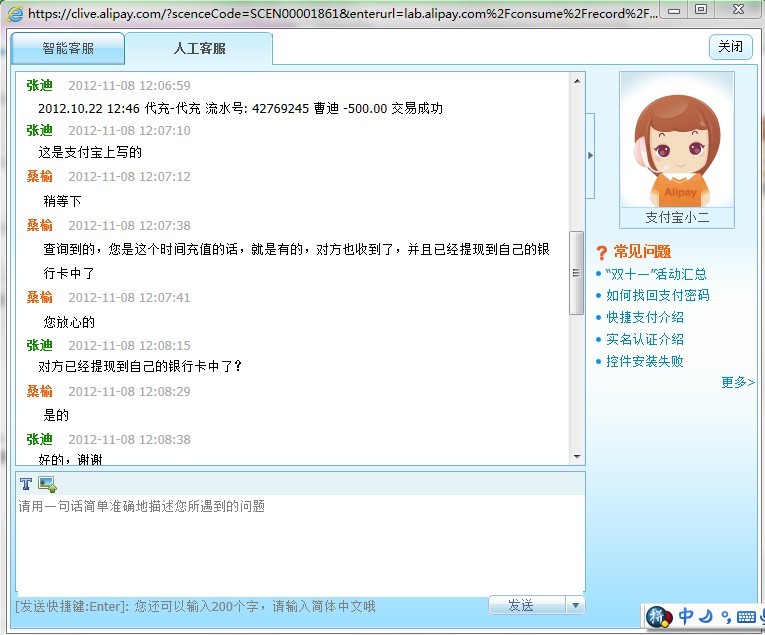The height and width of the screenshot is (635, 765).
Task: Click timestamp 2012-11-08 12:07:38
Action: pos(129,226)
